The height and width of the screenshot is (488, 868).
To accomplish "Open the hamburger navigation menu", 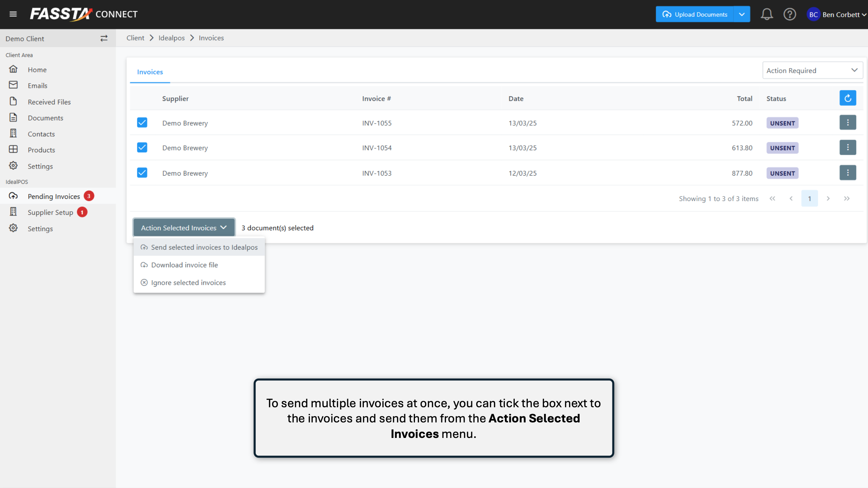I will click(13, 14).
